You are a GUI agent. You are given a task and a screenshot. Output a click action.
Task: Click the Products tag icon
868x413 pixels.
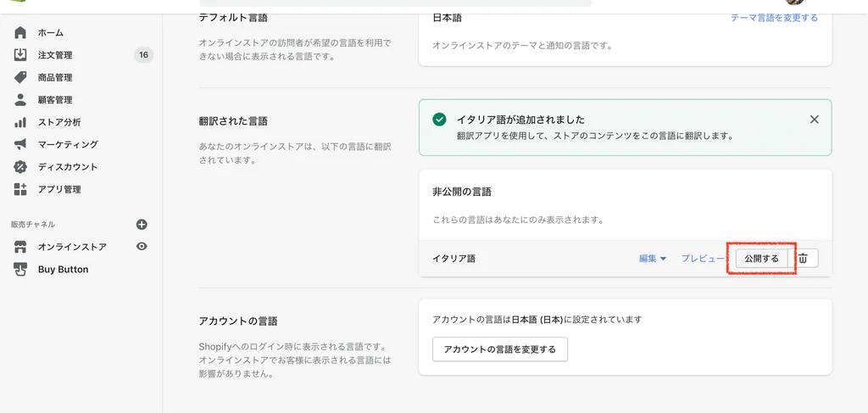point(20,77)
